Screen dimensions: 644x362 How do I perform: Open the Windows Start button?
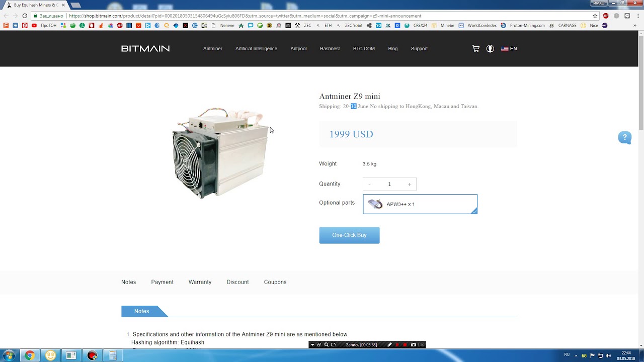coord(9,355)
